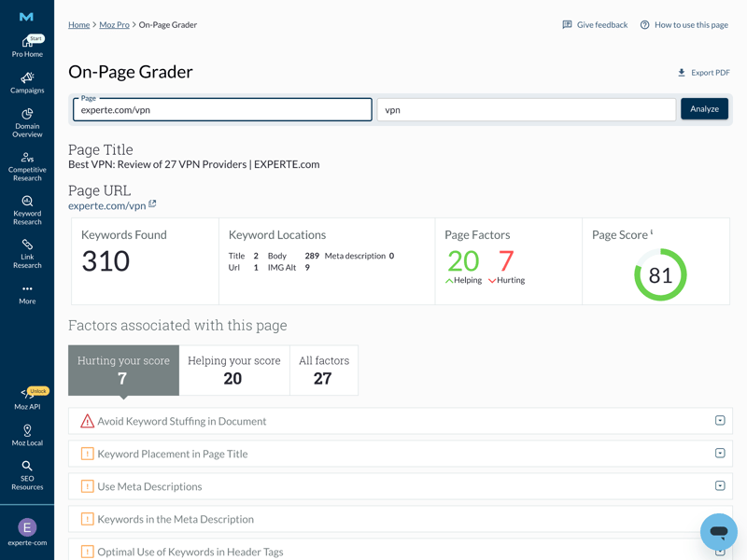Open Campaigns from the sidebar

tap(27, 83)
